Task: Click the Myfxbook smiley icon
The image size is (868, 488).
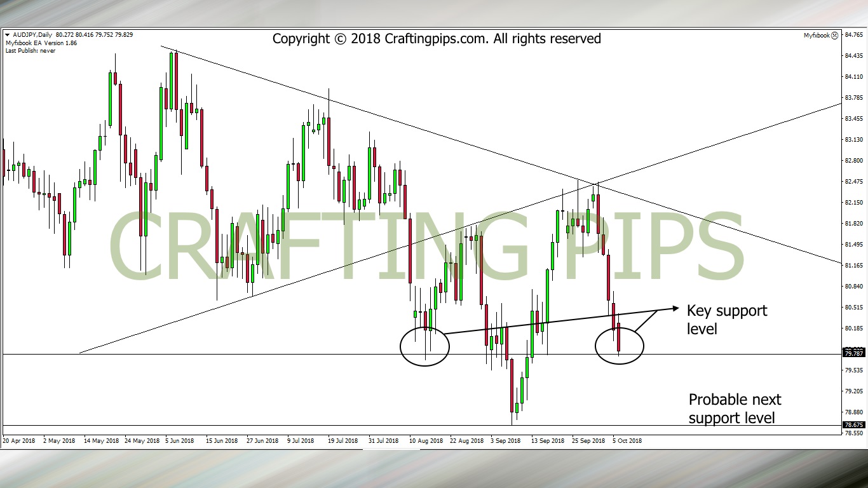Action: pyautogui.click(x=835, y=36)
